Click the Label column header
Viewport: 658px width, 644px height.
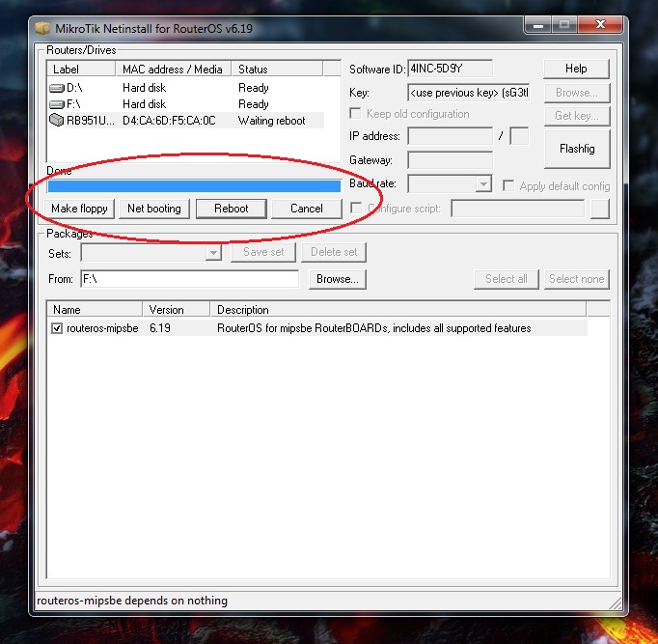(x=81, y=69)
